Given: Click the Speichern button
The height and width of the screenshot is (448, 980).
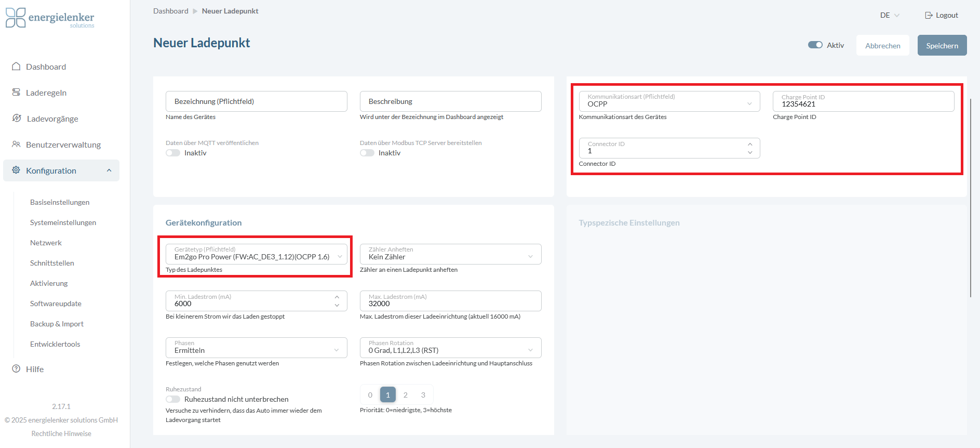Looking at the screenshot, I should (942, 45).
